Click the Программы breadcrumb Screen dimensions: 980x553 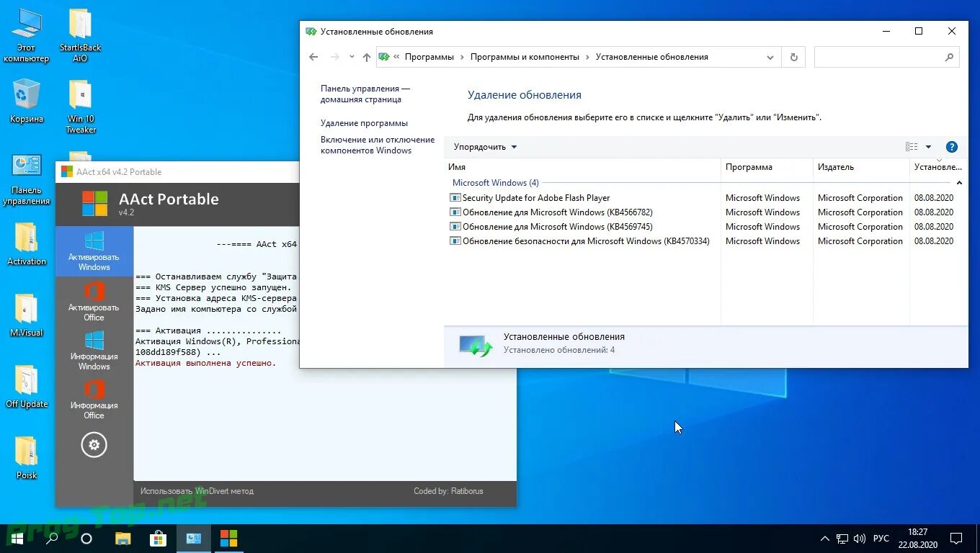(429, 57)
